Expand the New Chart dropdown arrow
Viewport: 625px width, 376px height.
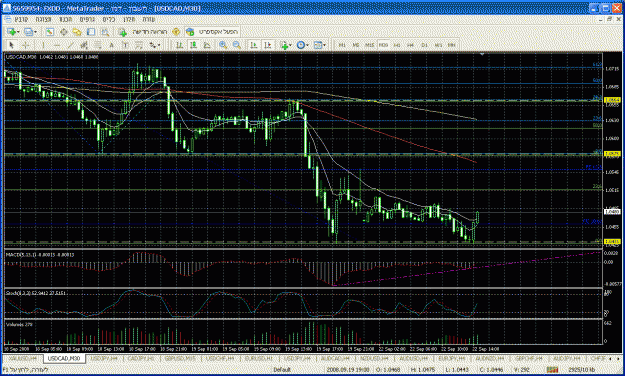[18, 32]
